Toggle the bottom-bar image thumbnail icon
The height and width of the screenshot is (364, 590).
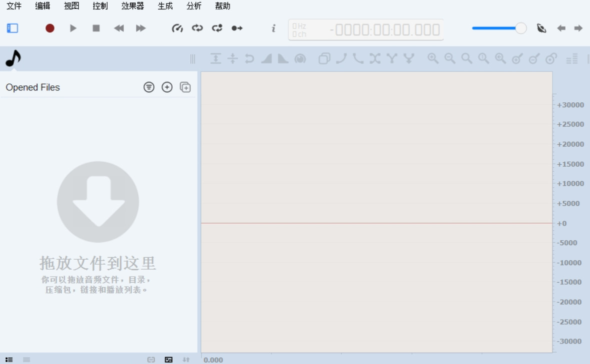168,360
